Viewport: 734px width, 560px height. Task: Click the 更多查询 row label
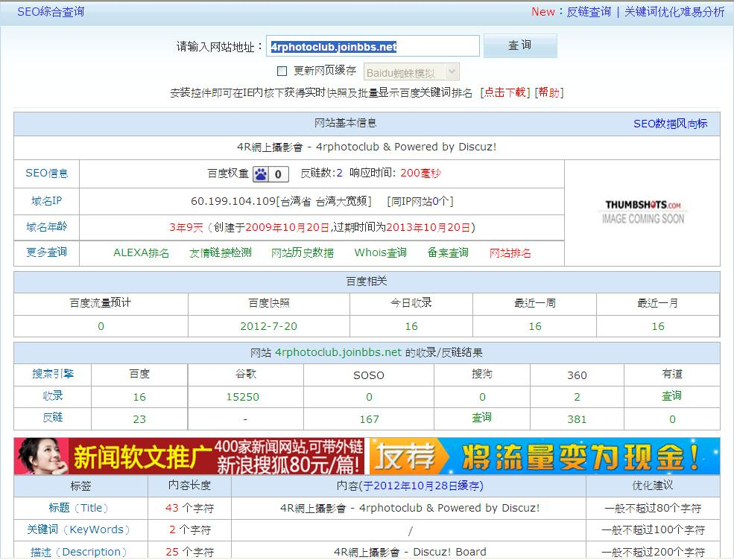47,252
